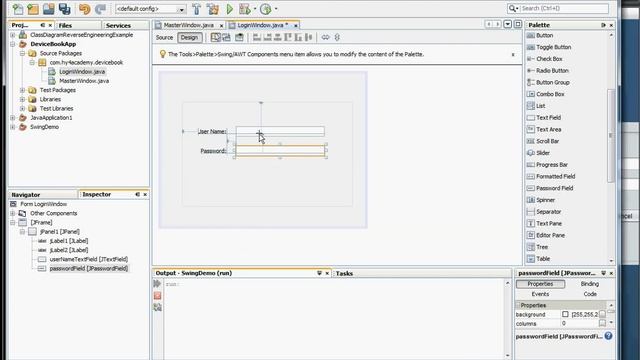Click the background color swatch property

click(x=565, y=314)
